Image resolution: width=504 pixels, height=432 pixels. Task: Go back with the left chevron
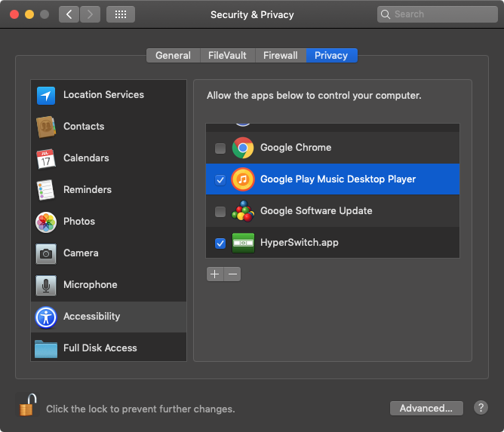point(69,14)
